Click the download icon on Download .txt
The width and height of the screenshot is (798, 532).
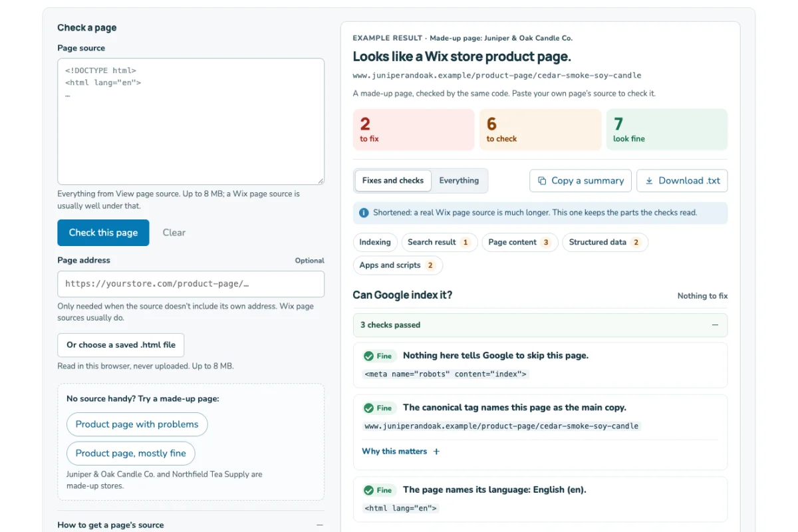[649, 181]
